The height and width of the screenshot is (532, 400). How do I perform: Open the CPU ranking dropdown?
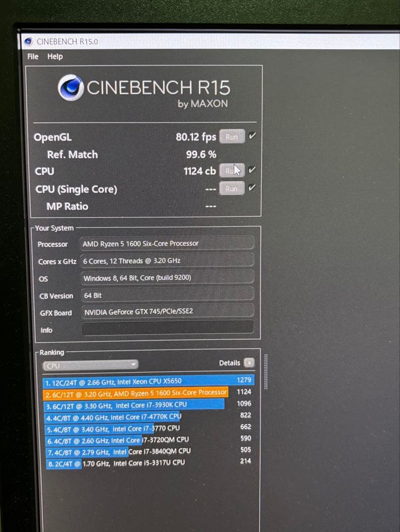pos(91,366)
